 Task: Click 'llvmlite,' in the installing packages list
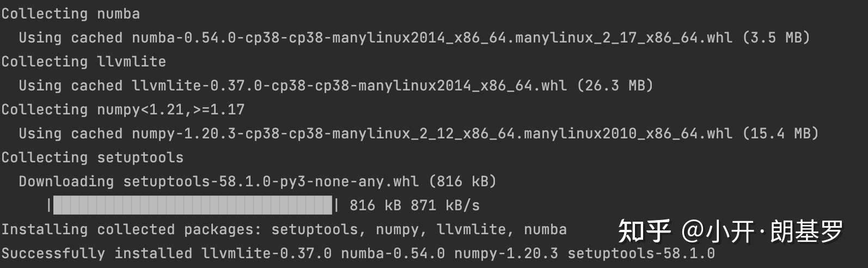[x=475, y=229]
